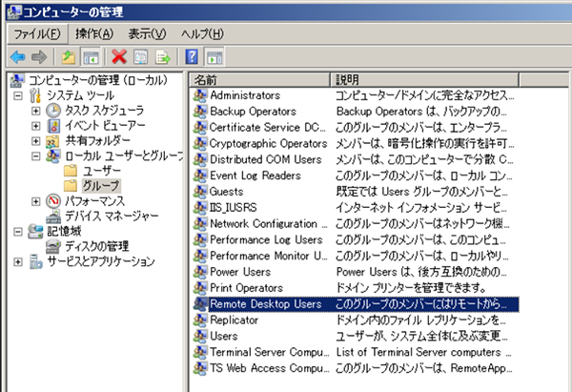Viewport: 572px width, 392px height.
Task: Select the Print Operators group name
Action: pos(246,288)
